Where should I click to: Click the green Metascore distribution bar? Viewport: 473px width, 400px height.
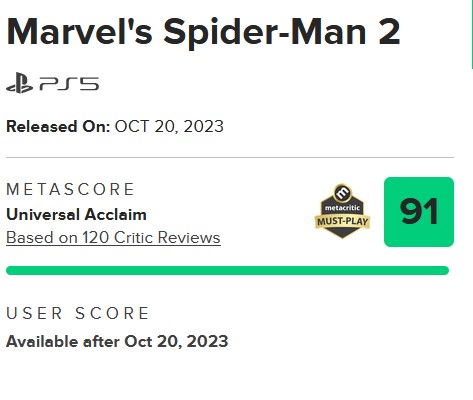coord(227,270)
